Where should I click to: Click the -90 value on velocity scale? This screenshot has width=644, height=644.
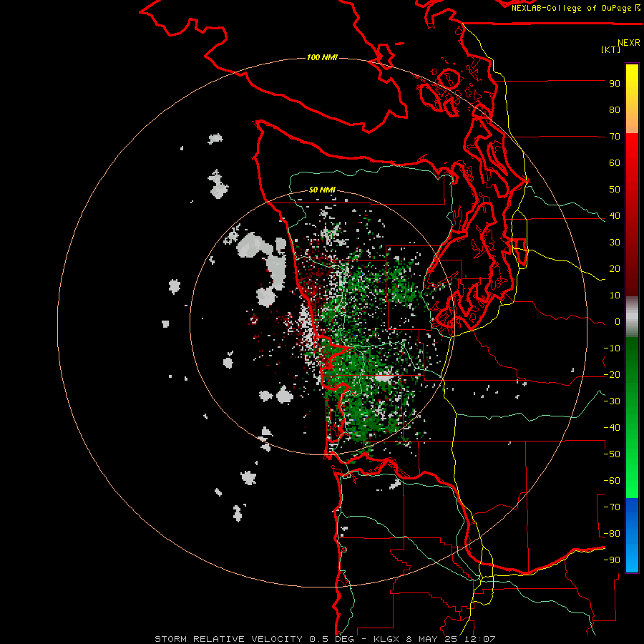click(x=612, y=560)
